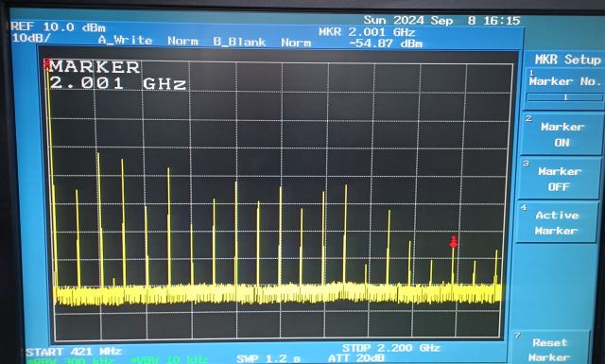Click the SWP 1.2 s sweep time
The height and width of the screenshot is (364, 605).
268,358
